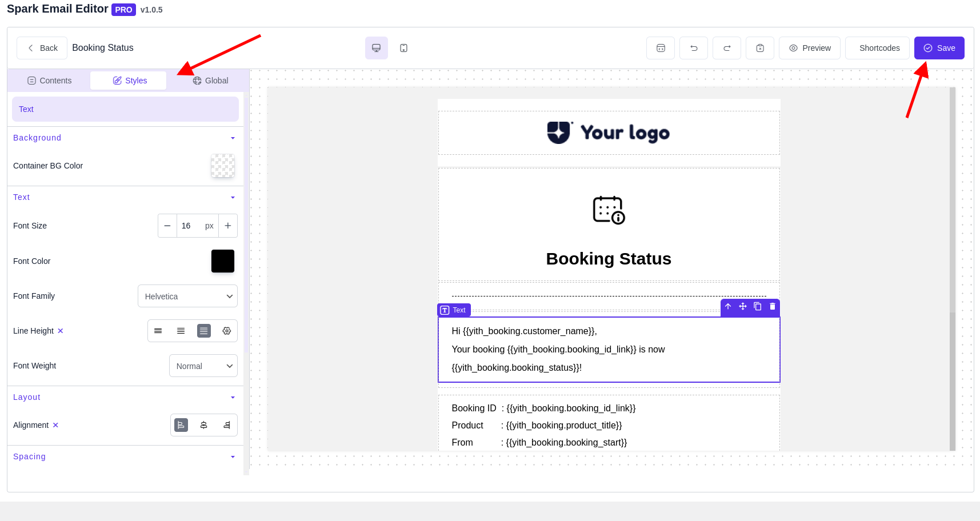Open the Font Color swatch

click(222, 261)
